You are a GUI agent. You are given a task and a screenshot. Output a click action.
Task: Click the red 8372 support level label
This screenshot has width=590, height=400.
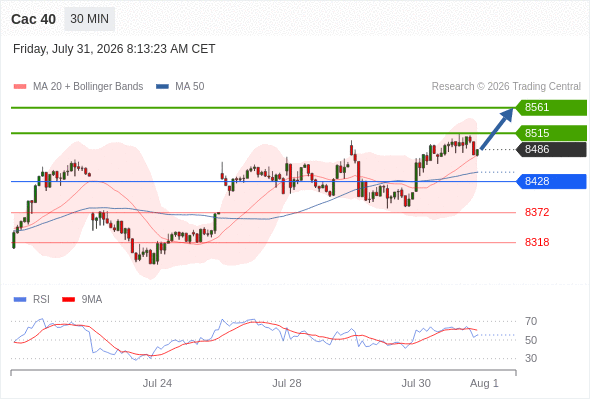(537, 212)
